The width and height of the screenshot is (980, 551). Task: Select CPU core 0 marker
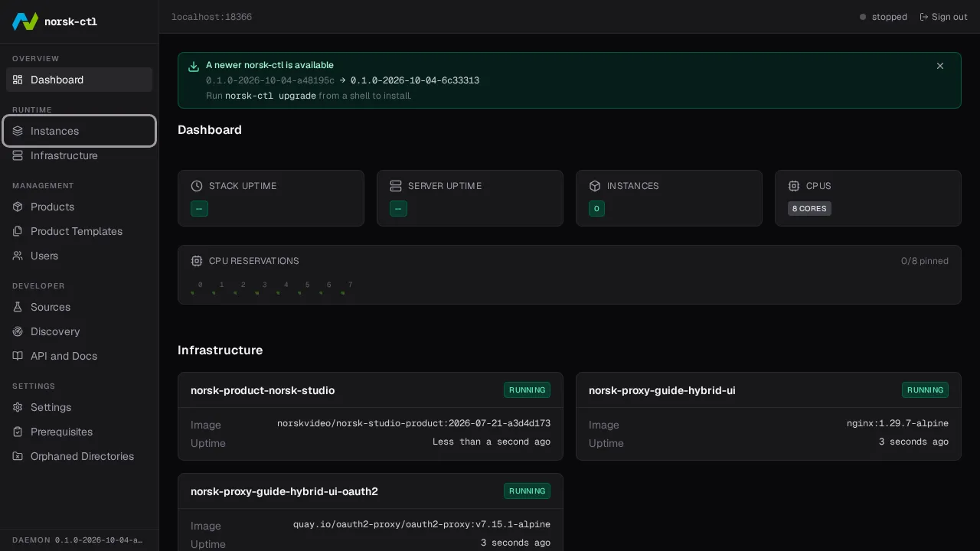(x=192, y=292)
